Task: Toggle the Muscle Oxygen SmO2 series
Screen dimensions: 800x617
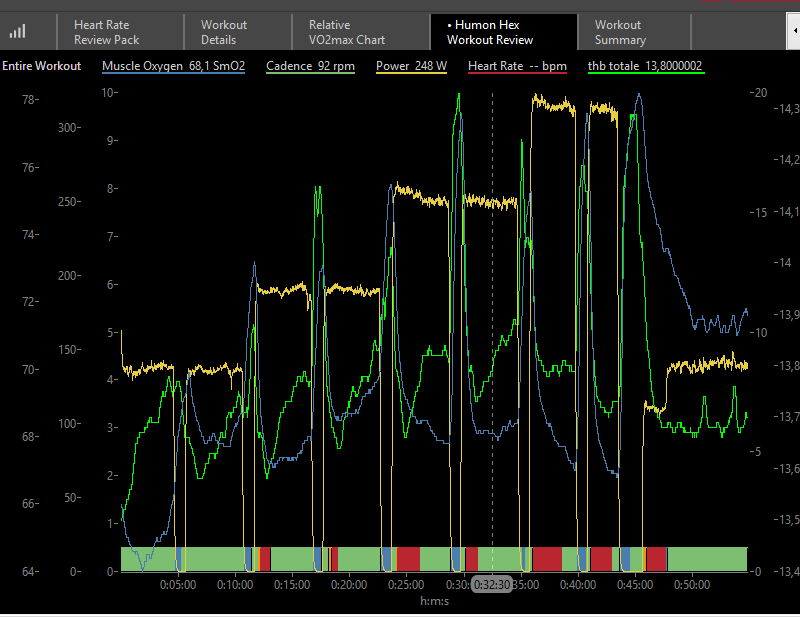Action: coord(173,66)
